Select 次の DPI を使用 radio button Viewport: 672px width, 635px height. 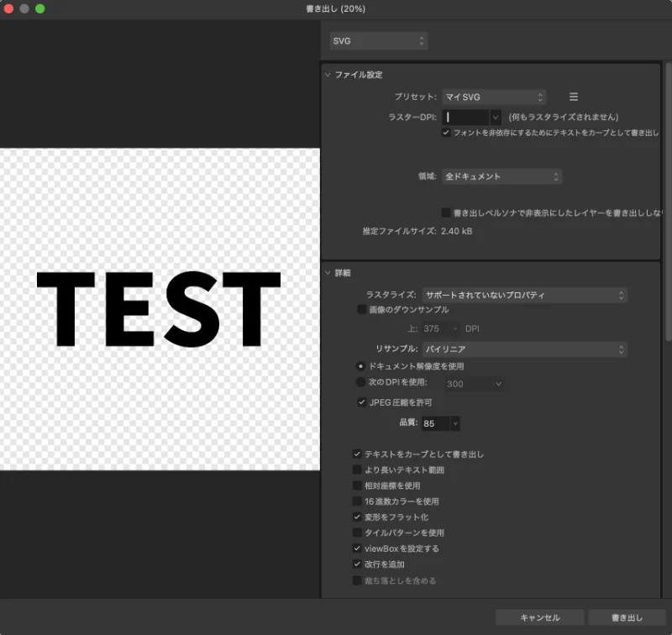click(x=360, y=382)
